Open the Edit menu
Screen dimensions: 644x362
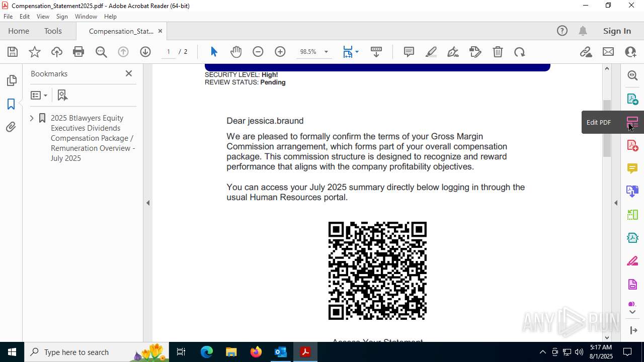[25, 17]
